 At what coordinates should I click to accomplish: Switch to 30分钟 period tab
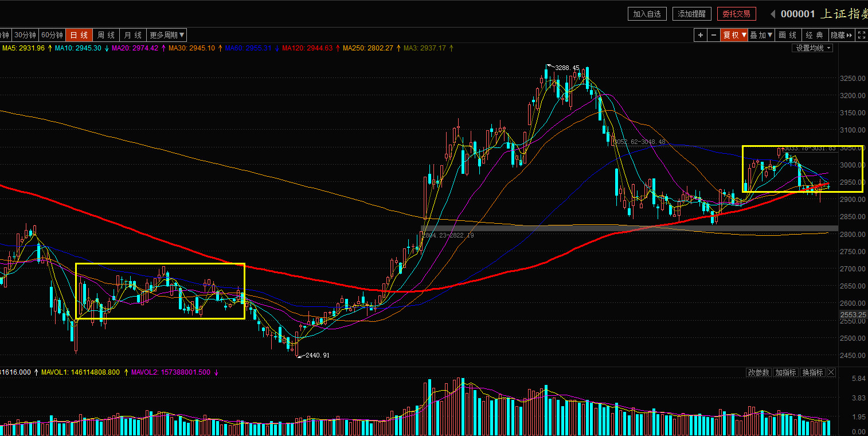[25, 35]
